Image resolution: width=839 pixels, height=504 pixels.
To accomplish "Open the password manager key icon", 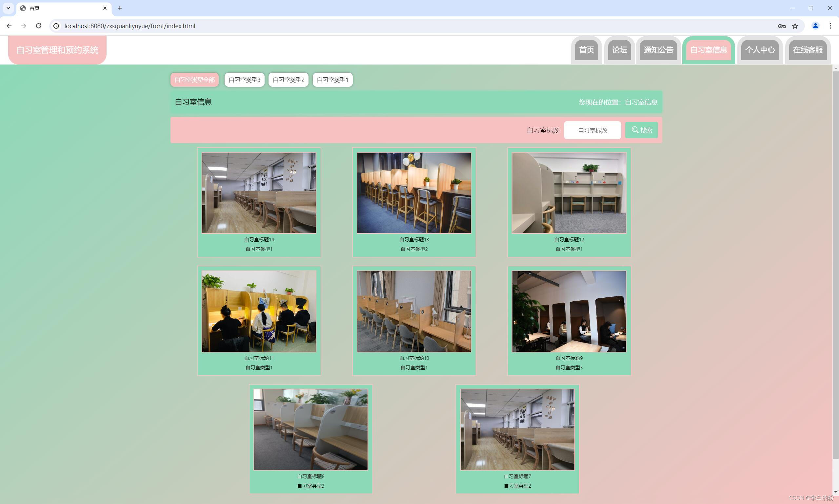I will (782, 26).
